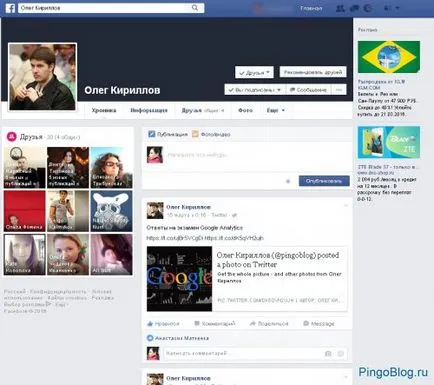Open the friend with curly hair and glasses
The height and width of the screenshot is (385, 434).
[x=111, y=168]
